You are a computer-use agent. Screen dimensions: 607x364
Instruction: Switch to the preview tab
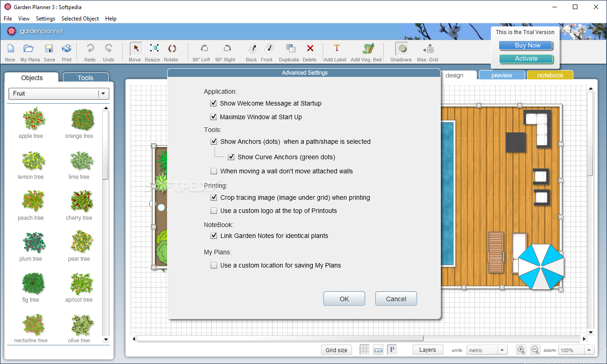pos(502,76)
